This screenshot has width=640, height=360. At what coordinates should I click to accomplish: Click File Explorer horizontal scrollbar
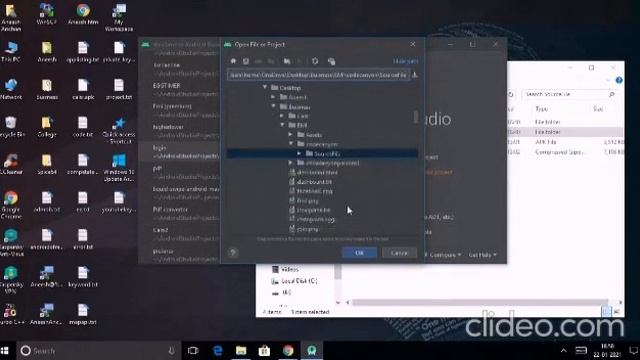pos(480,302)
